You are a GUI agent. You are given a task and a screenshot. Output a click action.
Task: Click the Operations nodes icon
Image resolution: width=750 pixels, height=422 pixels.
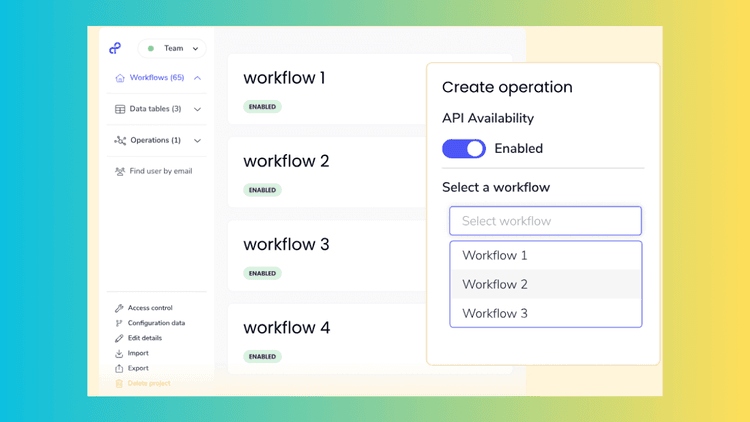(x=120, y=140)
